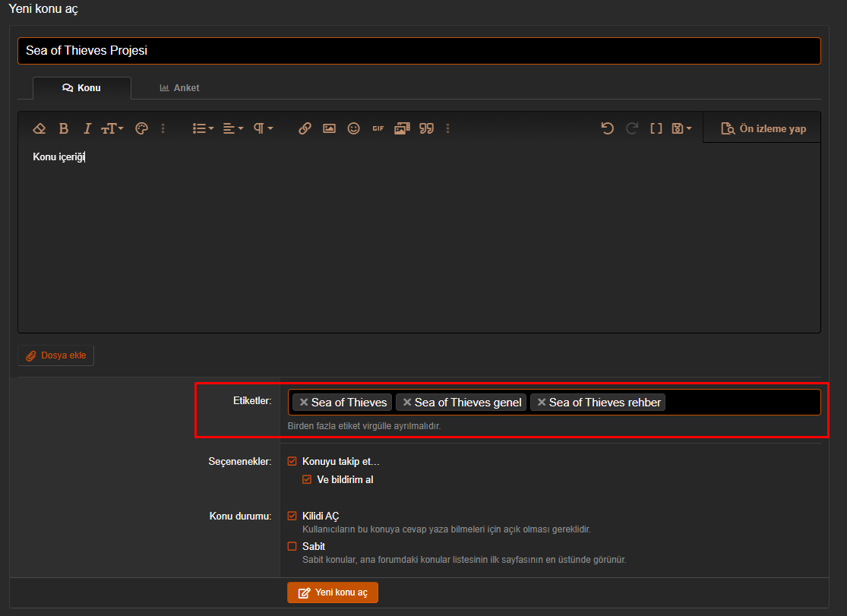The image size is (847, 616).
Task: Enable the Sabit sticky checkbox
Action: [x=292, y=546]
